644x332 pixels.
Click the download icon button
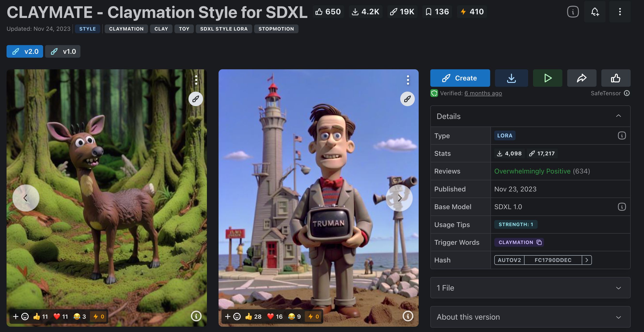coord(511,78)
